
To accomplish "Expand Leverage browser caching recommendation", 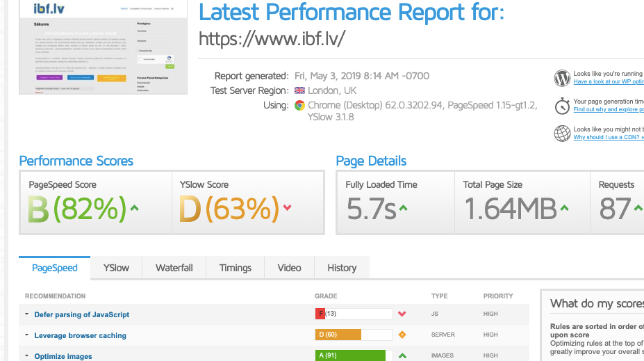I will point(80,335).
